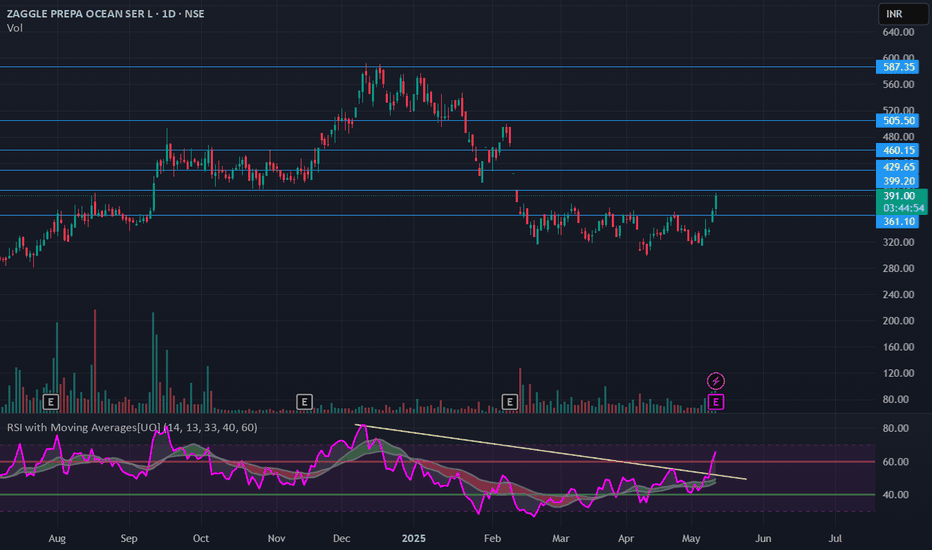The image size is (932, 550).
Task: Open the earnings marker E near February
Action: (509, 402)
